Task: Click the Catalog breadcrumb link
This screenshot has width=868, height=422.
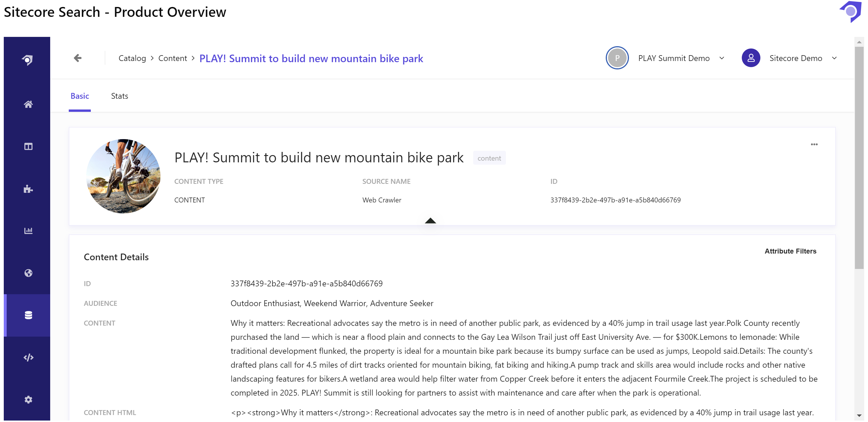Action: click(x=132, y=58)
